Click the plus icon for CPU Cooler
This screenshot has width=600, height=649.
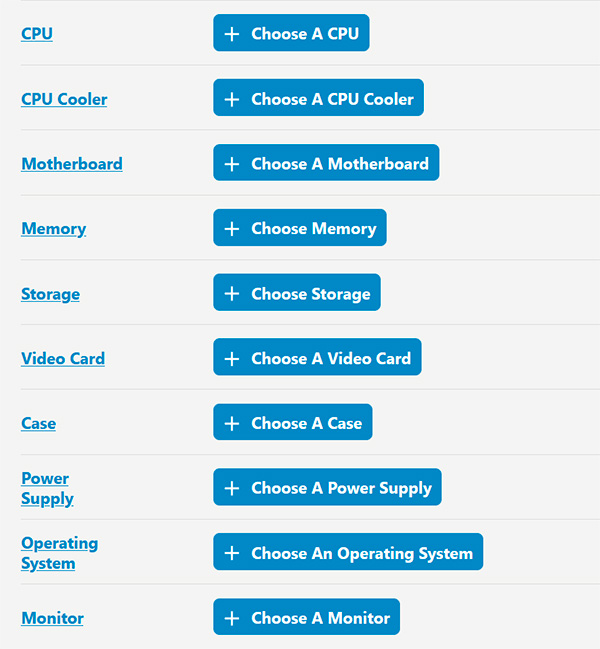point(232,99)
